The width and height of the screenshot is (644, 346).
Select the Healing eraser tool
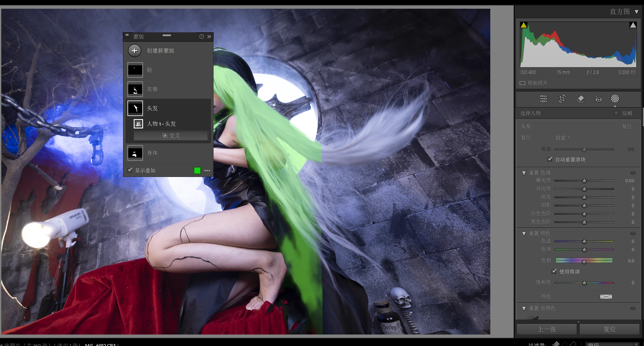[580, 99]
